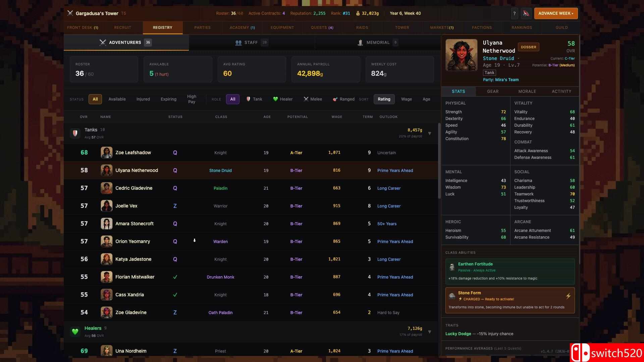Image resolution: width=644 pixels, height=362 pixels.
Task: Click the roster list scrollbar
Action: pyautogui.click(x=439, y=161)
